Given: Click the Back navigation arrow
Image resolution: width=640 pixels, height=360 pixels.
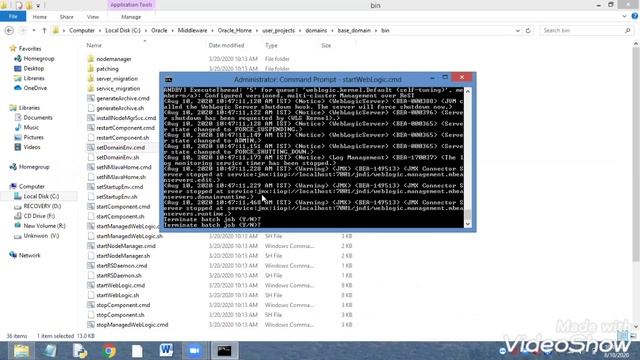Looking at the screenshot, I should (x=9, y=31).
